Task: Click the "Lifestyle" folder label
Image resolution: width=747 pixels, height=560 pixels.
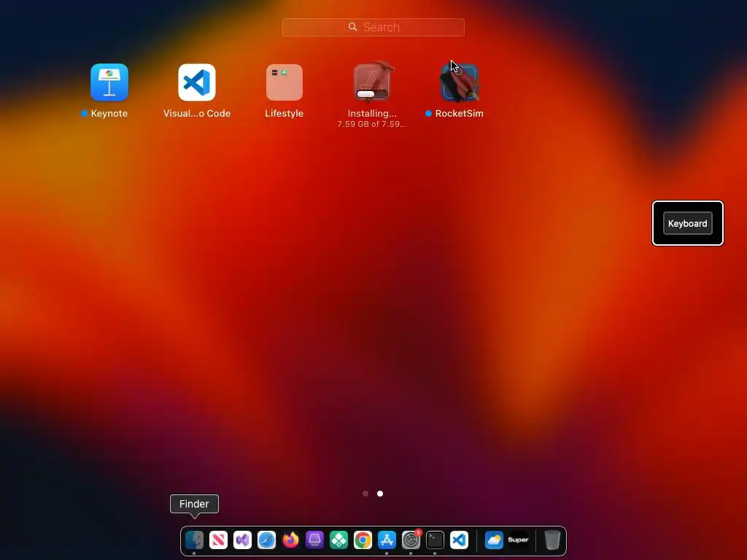Action: tap(284, 113)
